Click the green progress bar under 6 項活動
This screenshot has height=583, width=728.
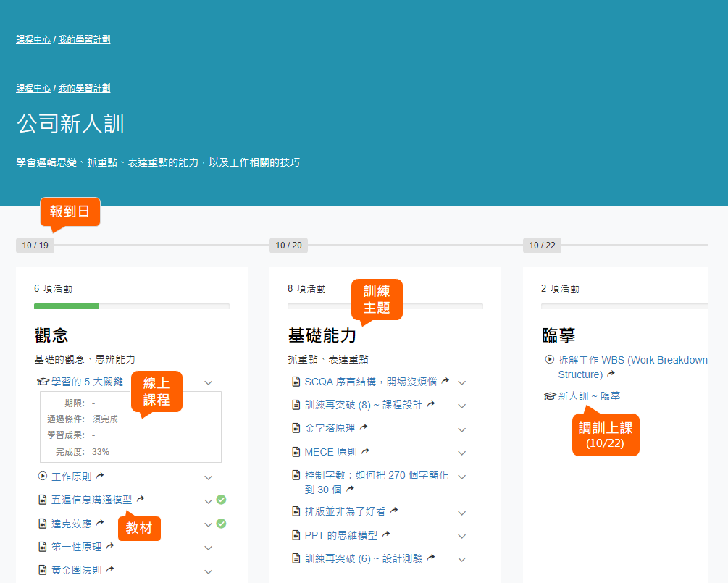point(66,306)
